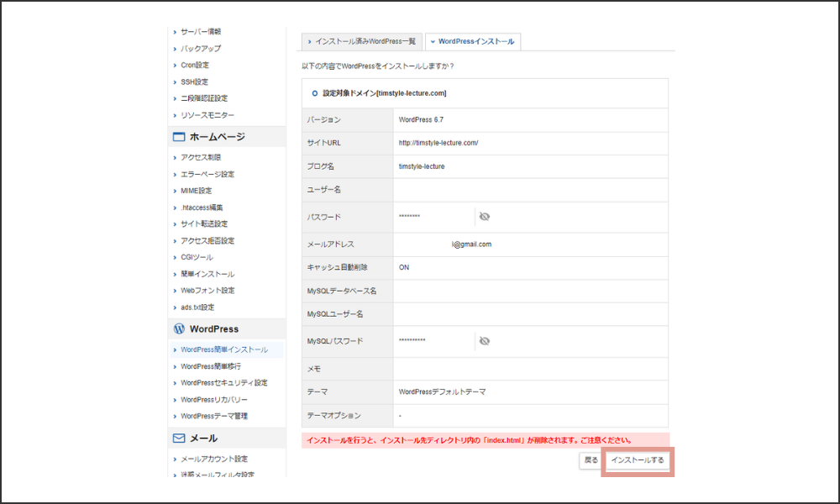Image resolution: width=840 pixels, height=504 pixels.
Task: Open アクセス制限 settings
Action: (x=201, y=157)
